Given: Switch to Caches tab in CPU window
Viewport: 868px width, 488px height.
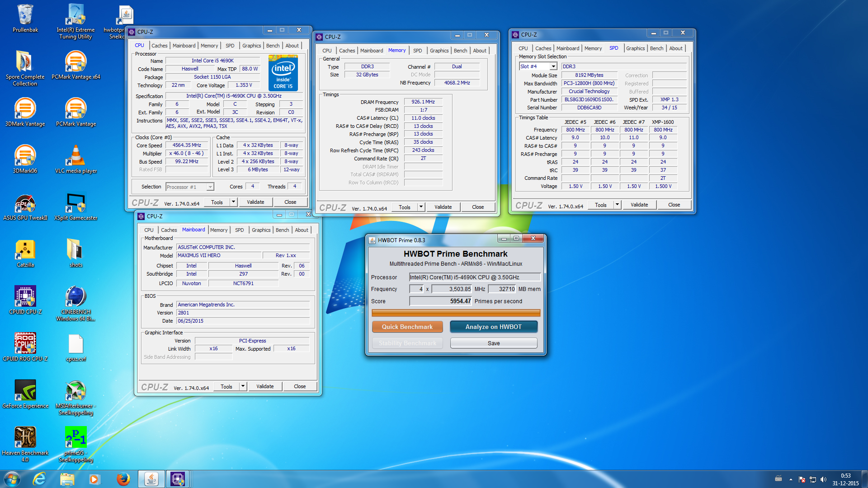Looking at the screenshot, I should point(159,46).
